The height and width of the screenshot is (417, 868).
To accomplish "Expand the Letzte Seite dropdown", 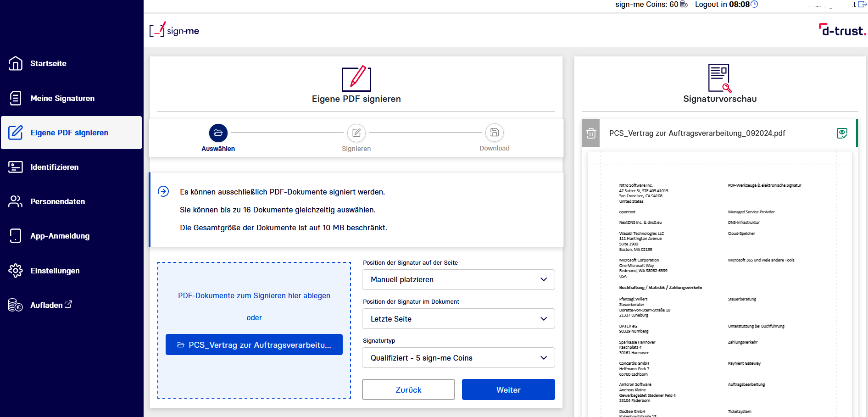I will (x=458, y=319).
